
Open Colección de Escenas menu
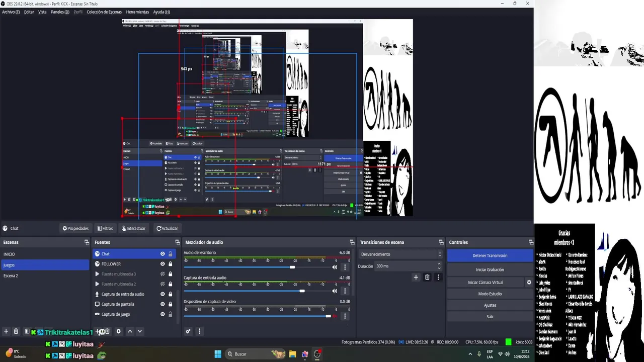tap(104, 12)
